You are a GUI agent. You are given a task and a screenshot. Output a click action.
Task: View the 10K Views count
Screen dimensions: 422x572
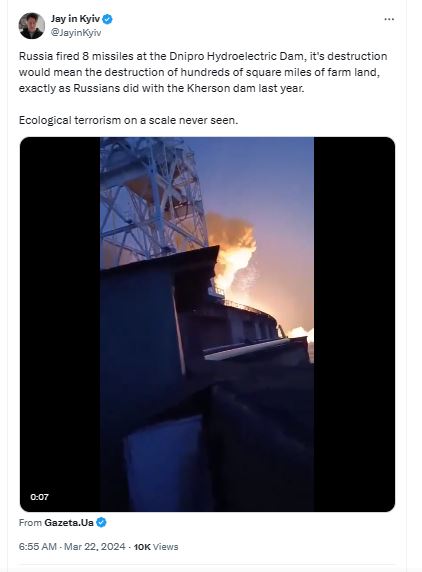point(156,547)
